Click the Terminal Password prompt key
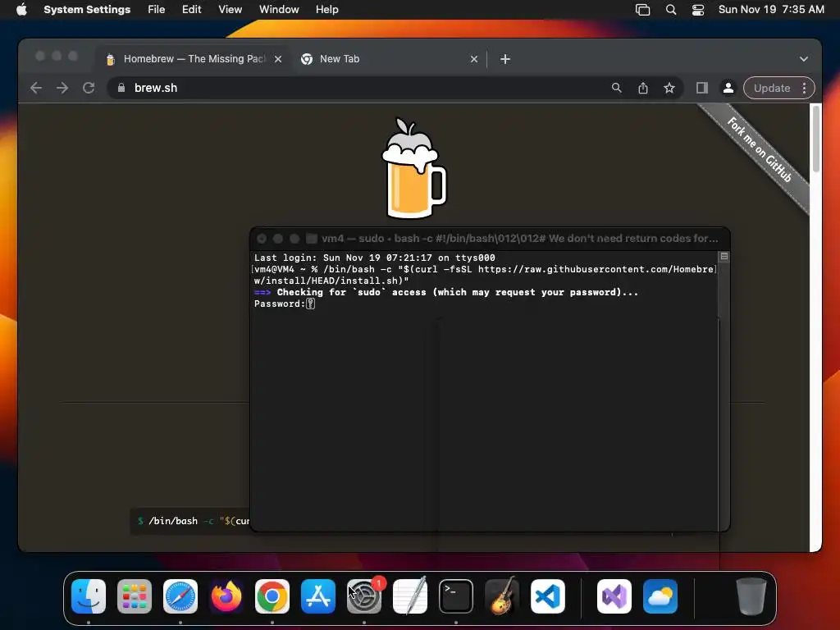Viewport: 840px width, 630px height. coord(310,304)
